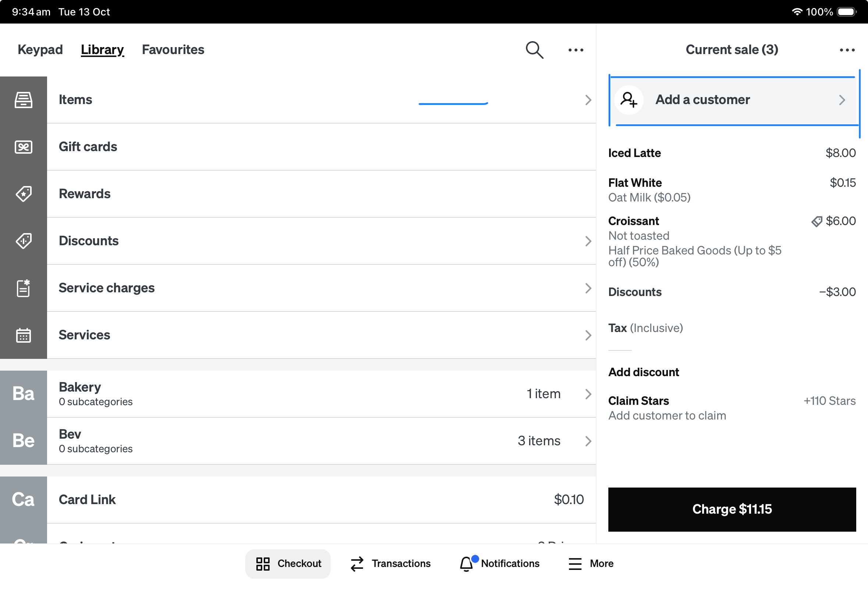Select the Croissant line item

(x=732, y=241)
